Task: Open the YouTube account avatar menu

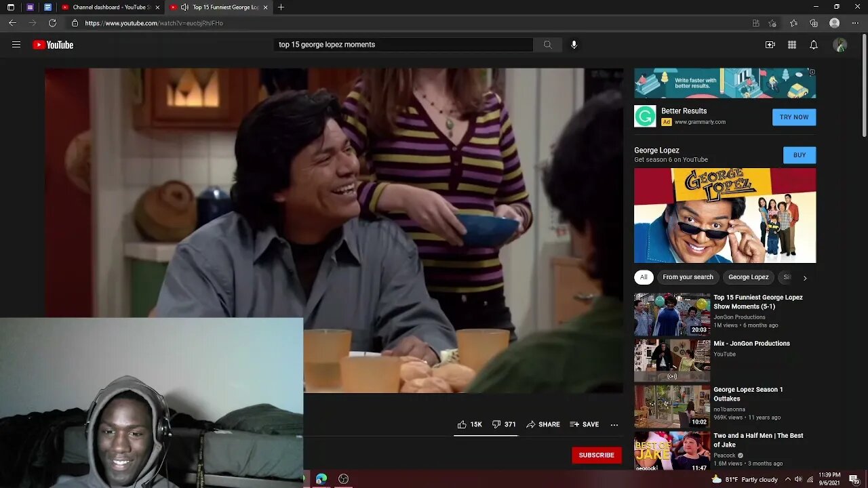Action: pyautogui.click(x=840, y=45)
